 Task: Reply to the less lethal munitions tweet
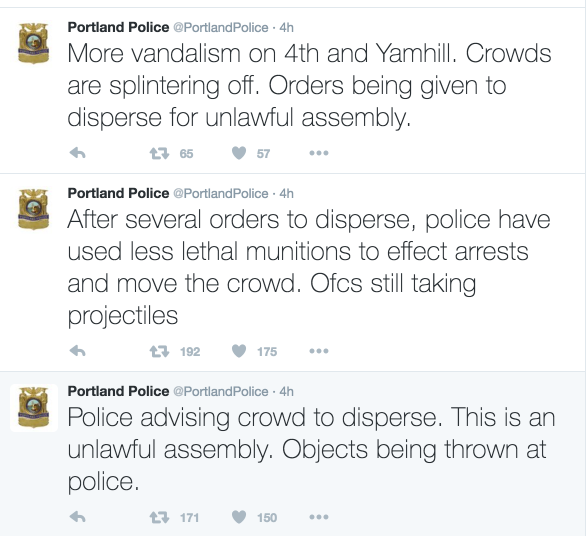click(x=78, y=351)
